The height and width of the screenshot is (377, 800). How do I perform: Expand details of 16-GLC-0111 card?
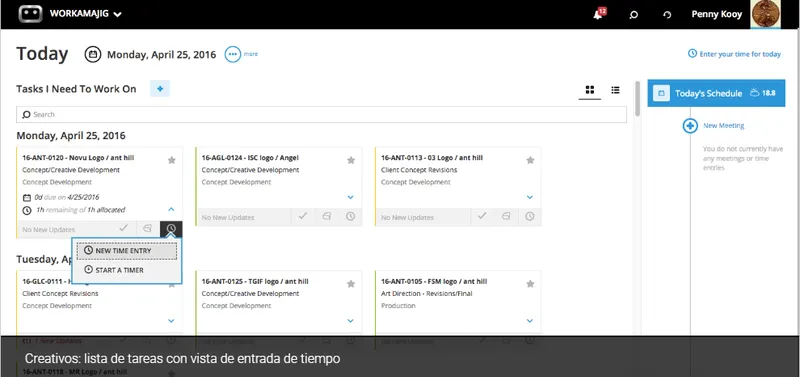[171, 321]
